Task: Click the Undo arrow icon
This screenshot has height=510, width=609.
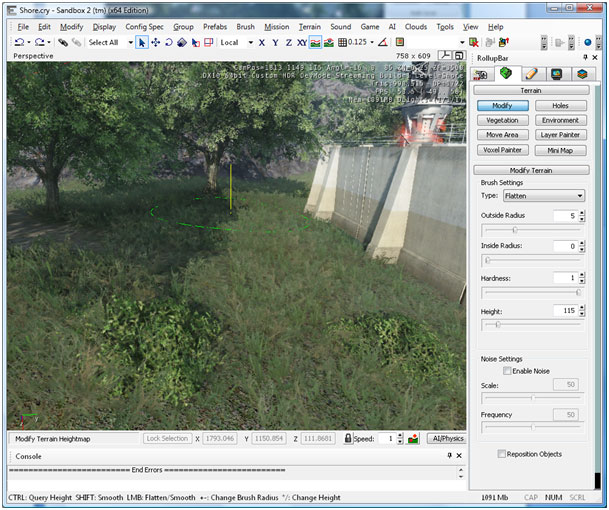Action: click(19, 42)
